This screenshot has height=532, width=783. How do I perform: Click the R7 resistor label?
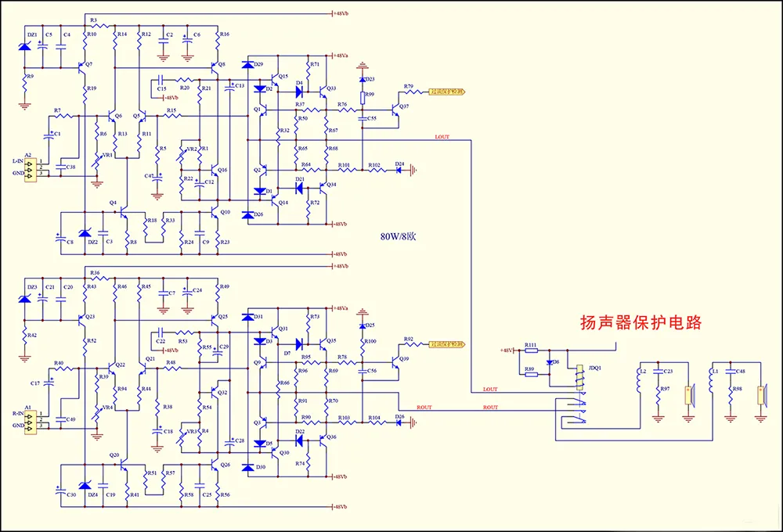click(57, 110)
